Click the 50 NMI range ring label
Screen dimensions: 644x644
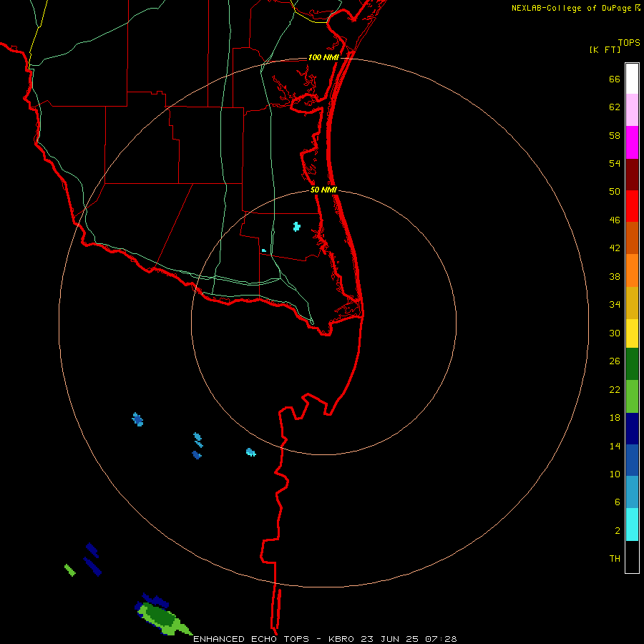[x=323, y=190]
